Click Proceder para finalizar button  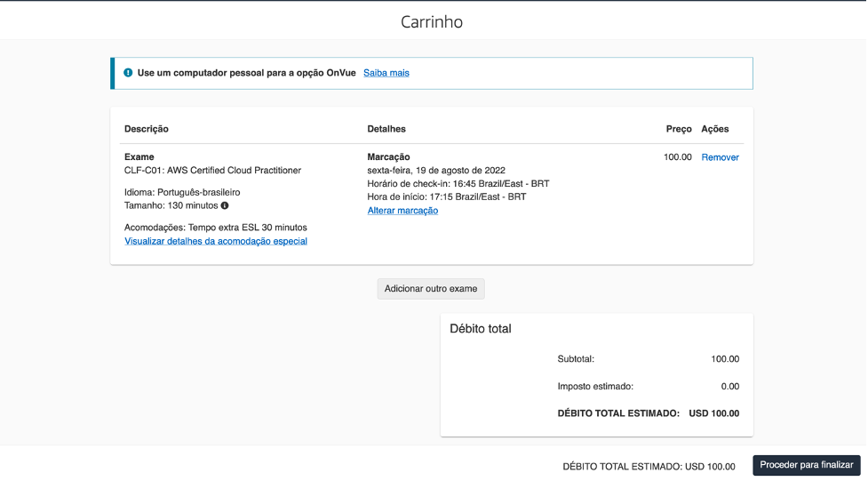tap(807, 465)
